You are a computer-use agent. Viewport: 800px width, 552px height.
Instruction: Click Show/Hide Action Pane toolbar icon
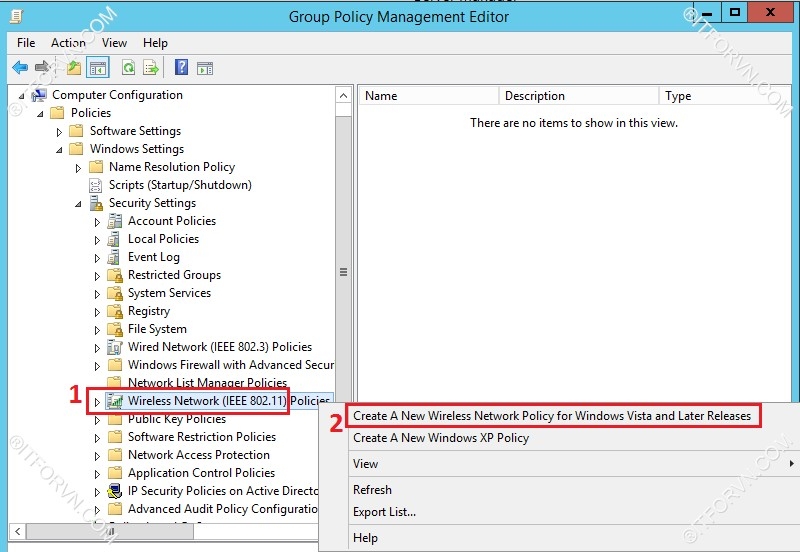tap(205, 68)
